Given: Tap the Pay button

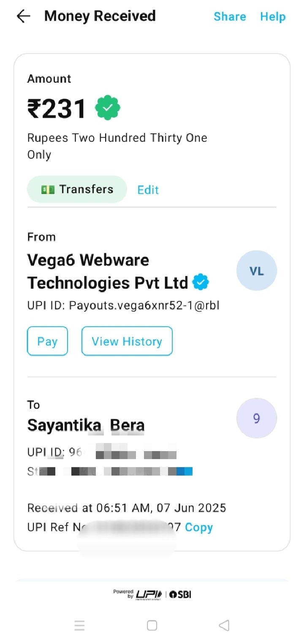Looking at the screenshot, I should coord(47,341).
